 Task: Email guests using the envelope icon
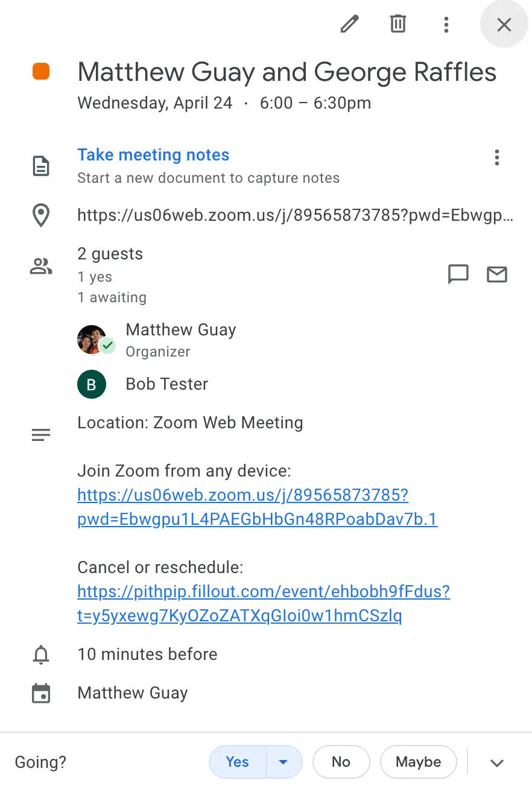(496, 274)
